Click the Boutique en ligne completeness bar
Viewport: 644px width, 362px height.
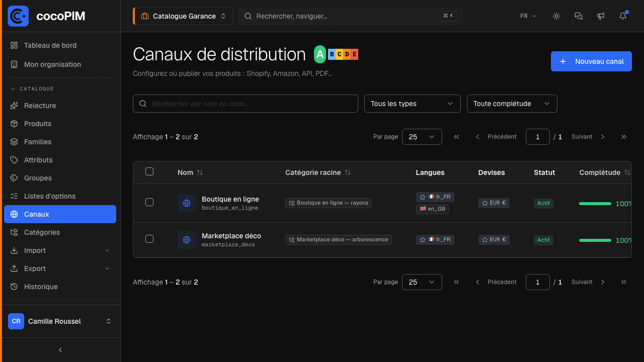pos(595,204)
